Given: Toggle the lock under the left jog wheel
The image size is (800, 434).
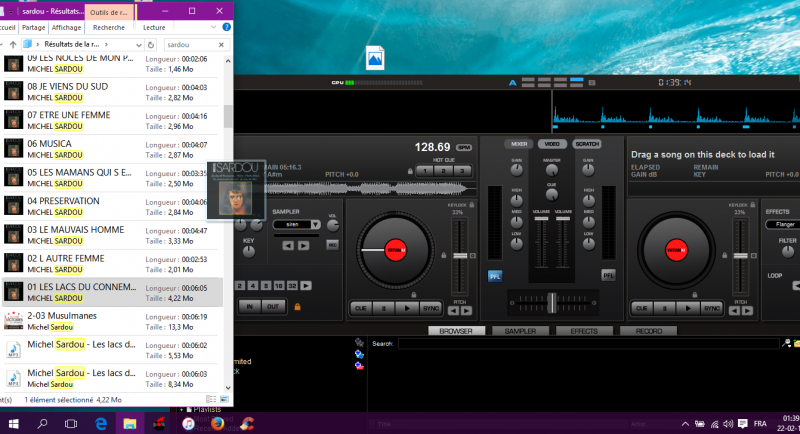Looking at the screenshot, I should click(x=414, y=295).
